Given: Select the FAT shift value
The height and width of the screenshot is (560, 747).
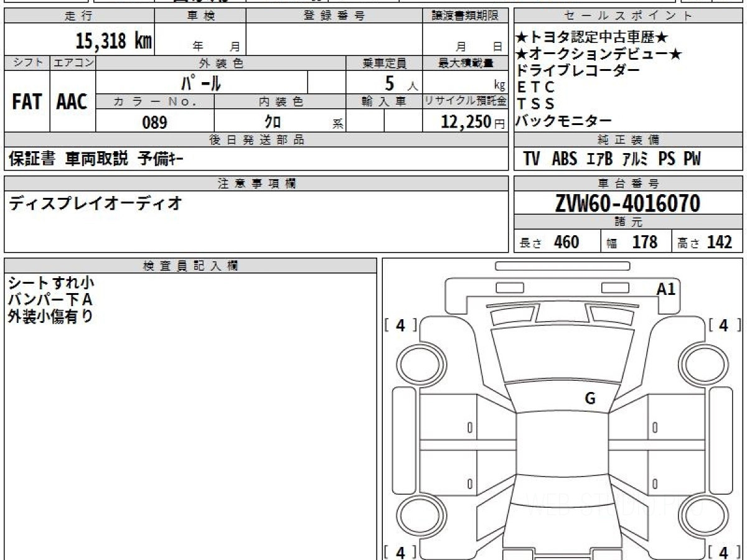Looking at the screenshot, I should click(27, 102).
